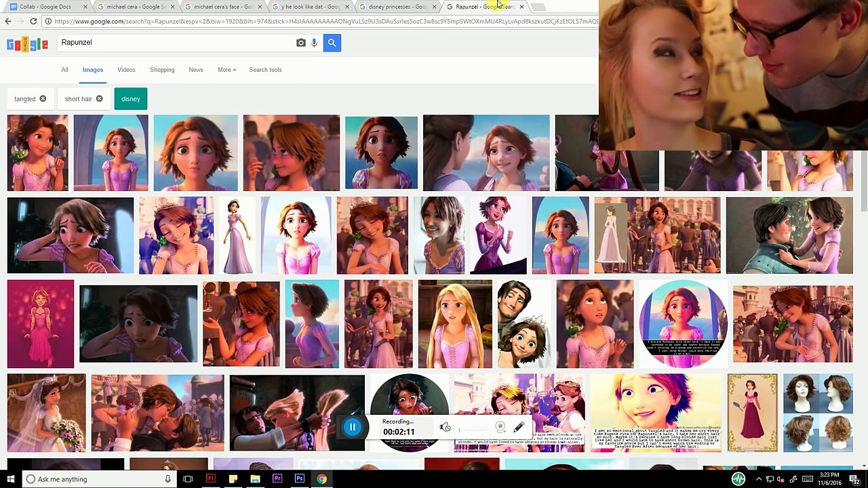Open Adobe Premiere Pro from the taskbar
868x488 pixels.
277,479
